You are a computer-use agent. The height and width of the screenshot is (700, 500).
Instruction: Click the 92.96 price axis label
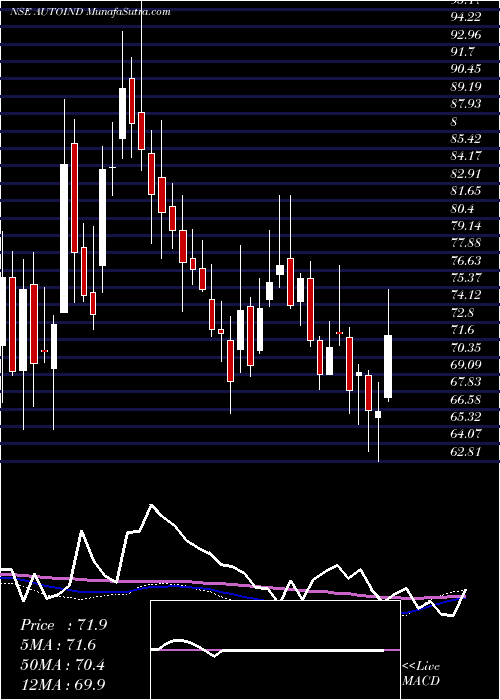click(x=466, y=34)
